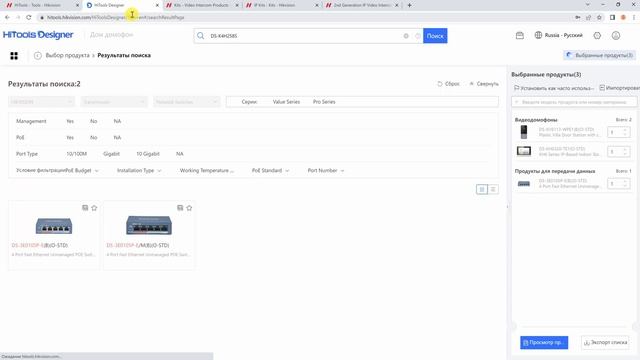Click the Сброс reset filters button
640x360 pixels.
448,84
